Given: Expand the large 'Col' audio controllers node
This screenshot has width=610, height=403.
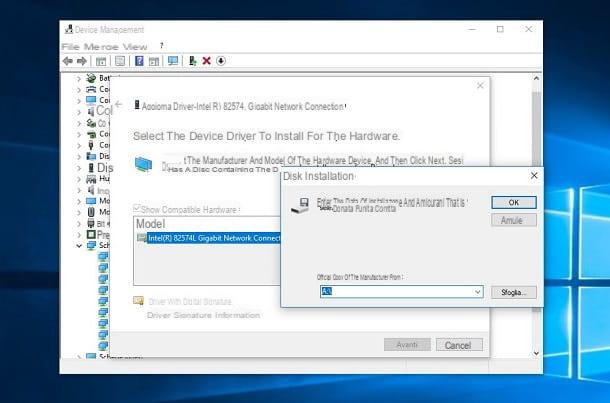Looking at the screenshot, I should (x=79, y=112).
